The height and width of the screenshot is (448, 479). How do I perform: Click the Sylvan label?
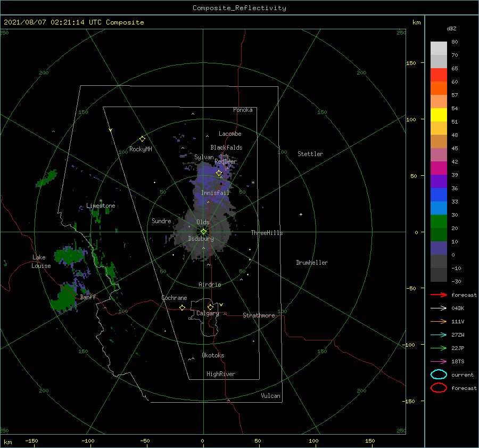pyautogui.click(x=204, y=157)
